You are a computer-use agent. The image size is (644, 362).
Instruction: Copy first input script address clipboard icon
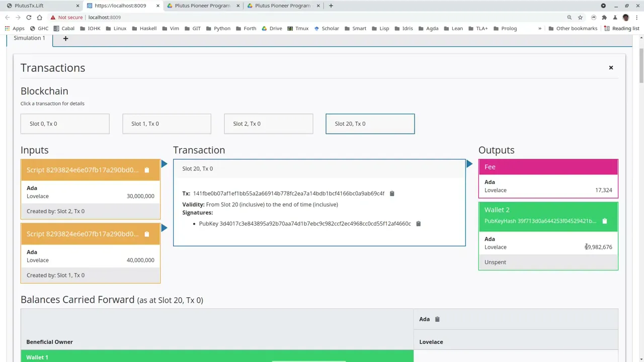pos(147,170)
